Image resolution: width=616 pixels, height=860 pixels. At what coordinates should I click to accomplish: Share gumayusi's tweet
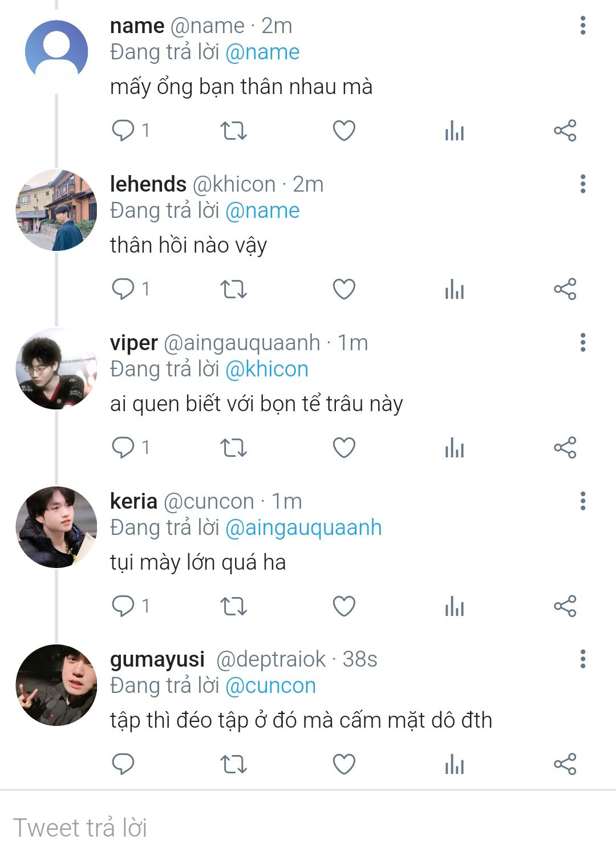click(565, 764)
